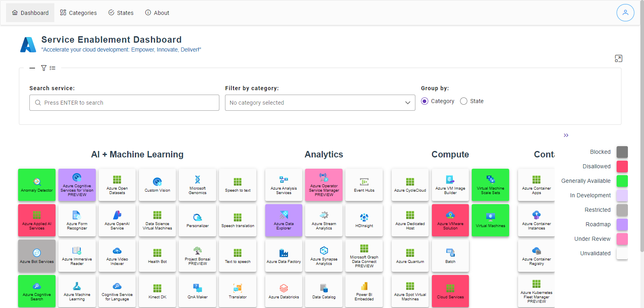The image size is (644, 308).
Task: Click the Under Review pink swatch
Action: pyautogui.click(x=622, y=239)
